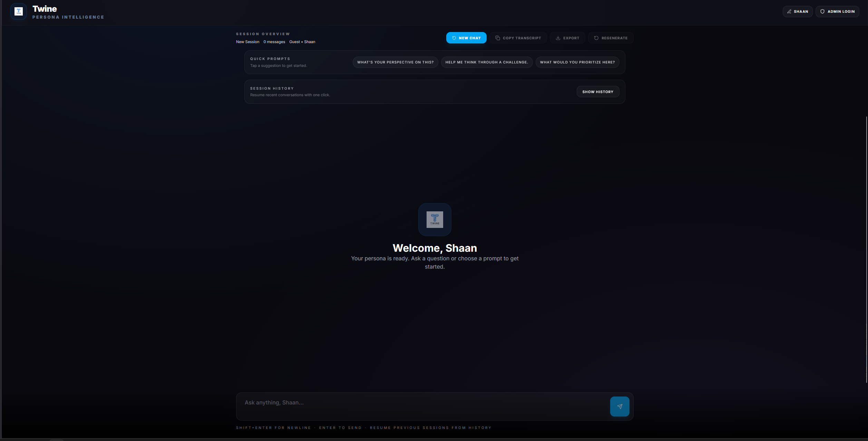
Task: Choose prompt "What's your perspective on this?"
Action: tap(395, 62)
